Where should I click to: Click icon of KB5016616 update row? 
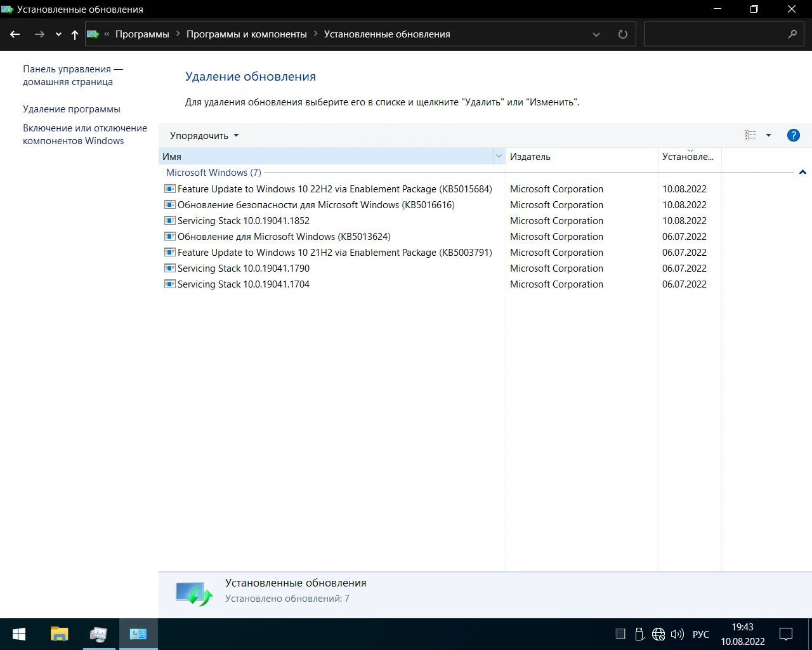169,204
